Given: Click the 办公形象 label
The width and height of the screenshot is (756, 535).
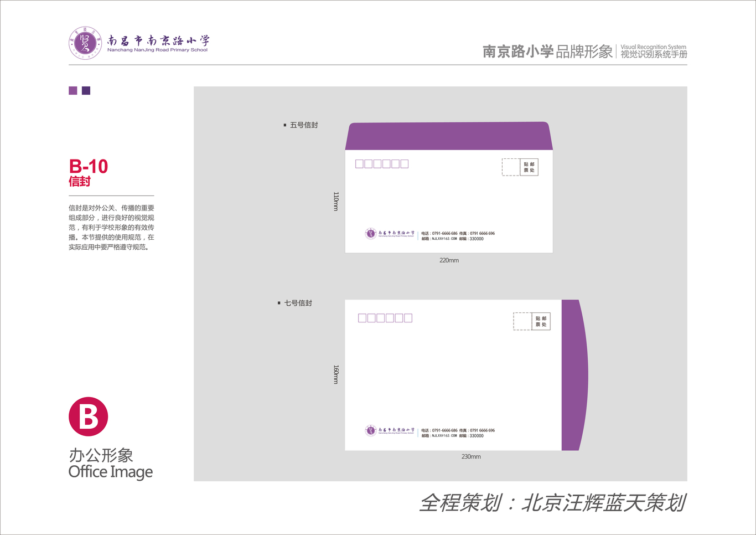Looking at the screenshot, I should [x=101, y=455].
